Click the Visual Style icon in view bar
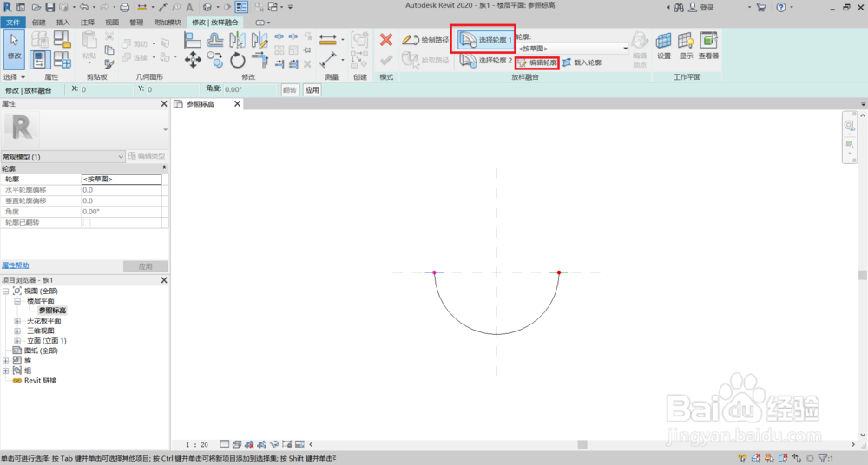The image size is (868, 465). 236,444
